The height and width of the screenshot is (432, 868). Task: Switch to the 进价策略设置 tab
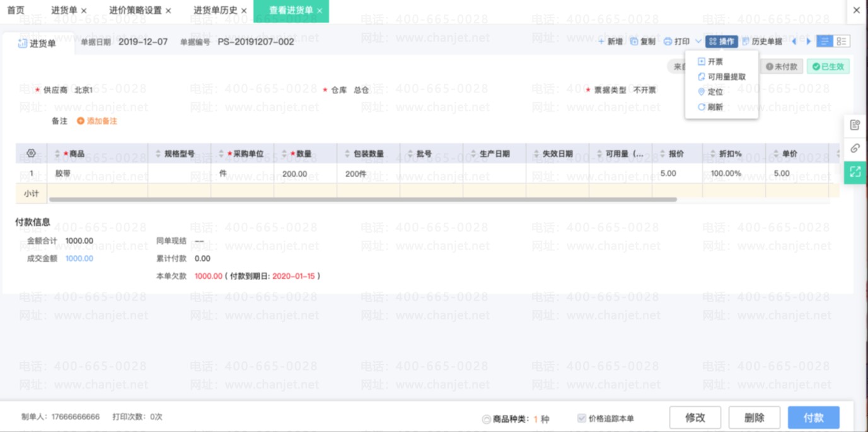point(136,10)
